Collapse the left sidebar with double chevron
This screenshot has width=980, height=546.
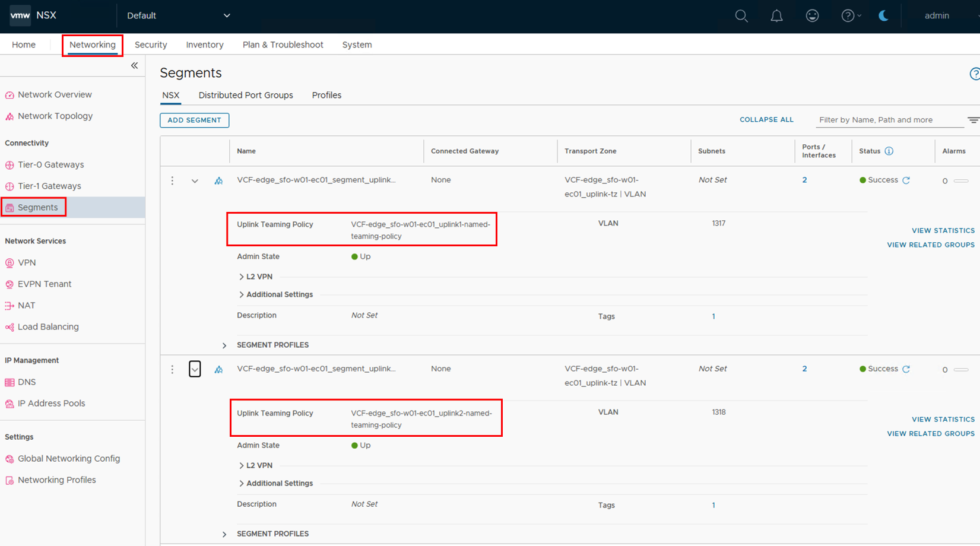[x=134, y=66]
